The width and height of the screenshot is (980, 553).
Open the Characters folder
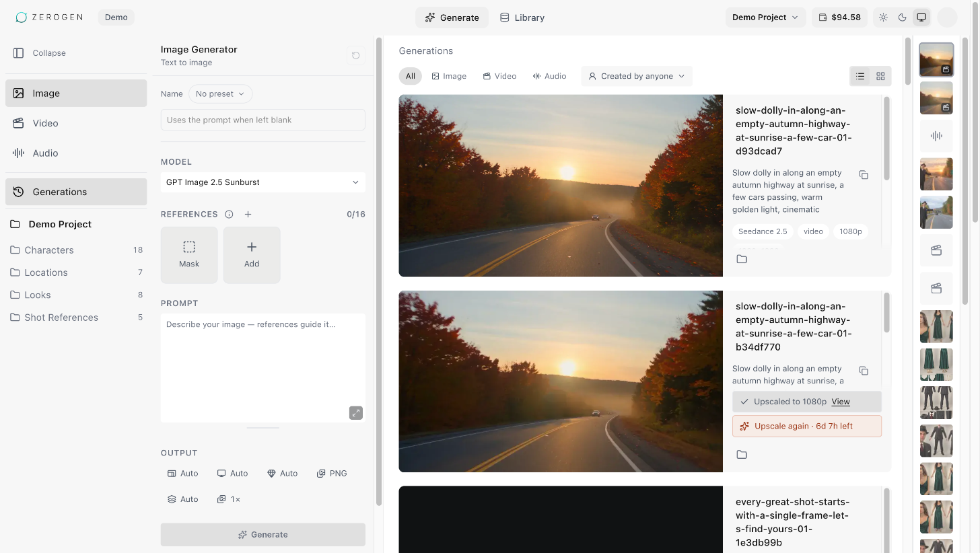pos(76,250)
